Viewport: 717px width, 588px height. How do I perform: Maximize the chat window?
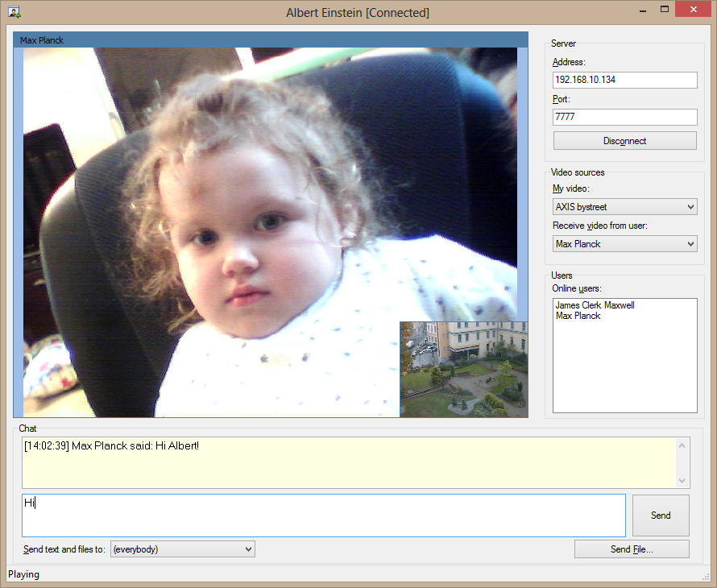tap(665, 10)
